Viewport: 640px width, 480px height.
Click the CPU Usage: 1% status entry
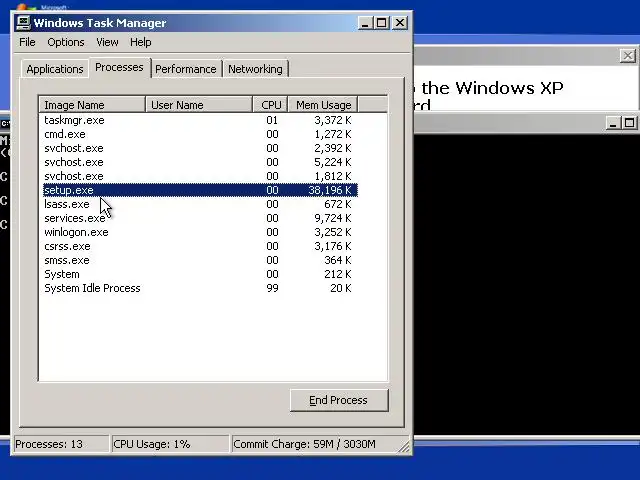[x=170, y=444]
